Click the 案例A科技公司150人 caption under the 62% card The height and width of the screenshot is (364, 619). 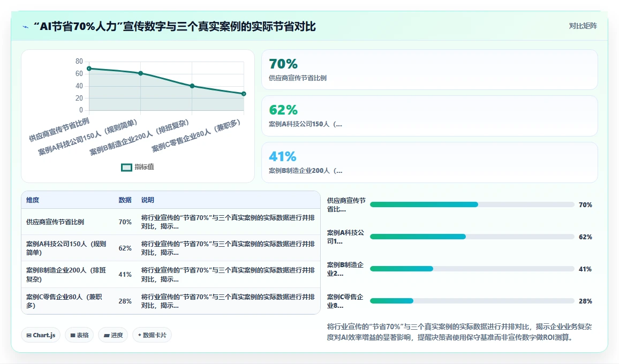click(305, 124)
